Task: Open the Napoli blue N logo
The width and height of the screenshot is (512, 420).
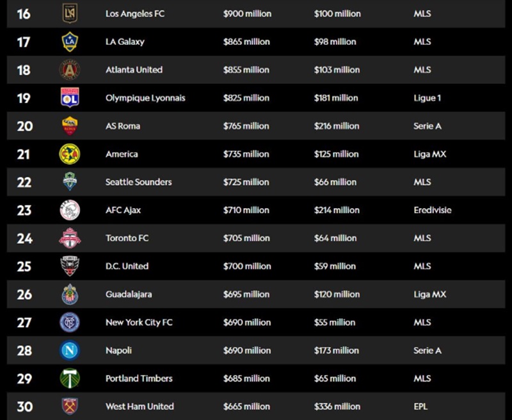Action: [70, 350]
